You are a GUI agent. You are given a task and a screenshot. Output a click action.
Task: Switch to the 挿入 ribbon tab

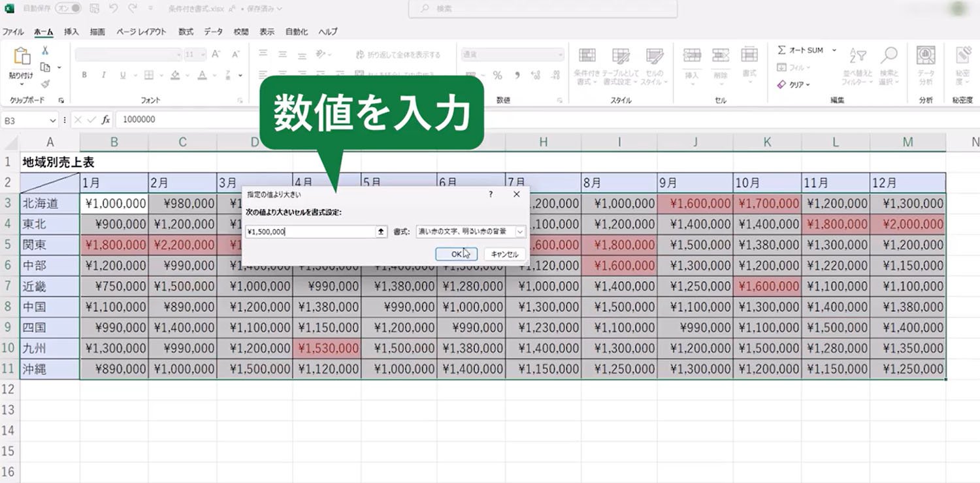[x=71, y=31]
